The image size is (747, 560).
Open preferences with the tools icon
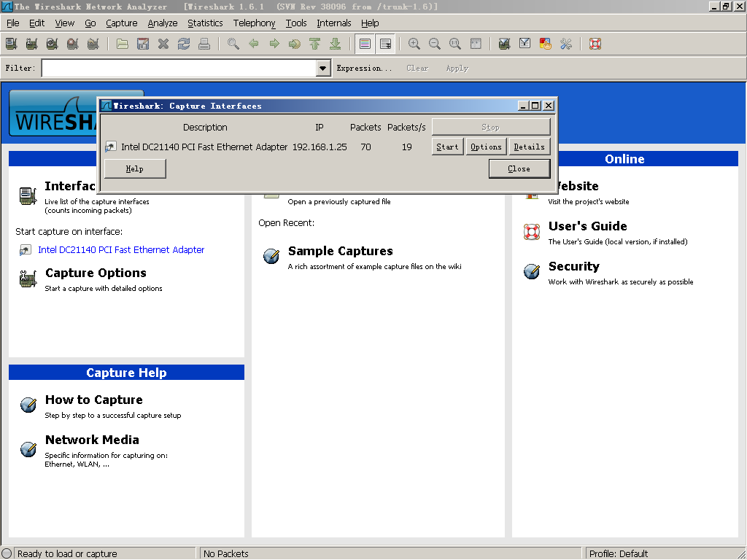pyautogui.click(x=566, y=44)
